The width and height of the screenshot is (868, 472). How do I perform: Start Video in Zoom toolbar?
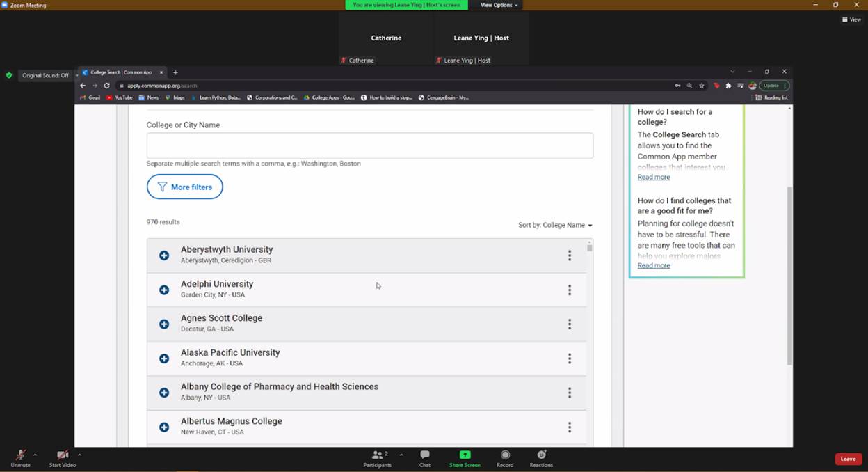tap(62, 458)
